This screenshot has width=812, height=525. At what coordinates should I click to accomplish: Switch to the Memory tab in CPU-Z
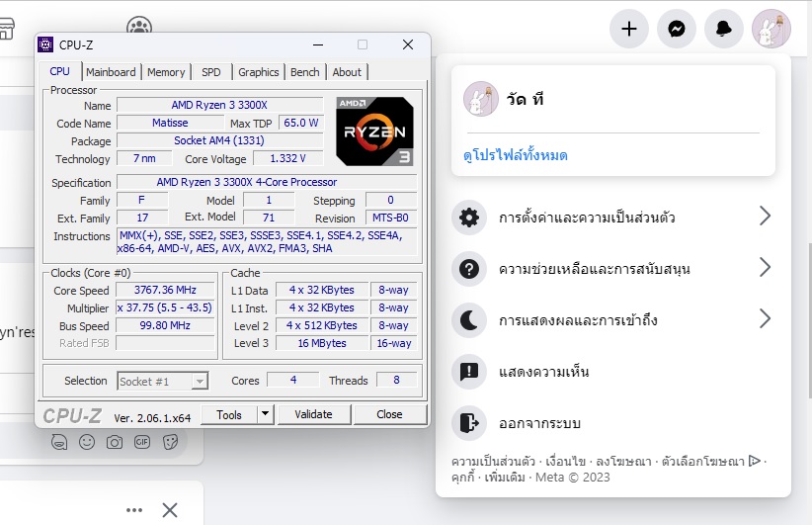166,72
